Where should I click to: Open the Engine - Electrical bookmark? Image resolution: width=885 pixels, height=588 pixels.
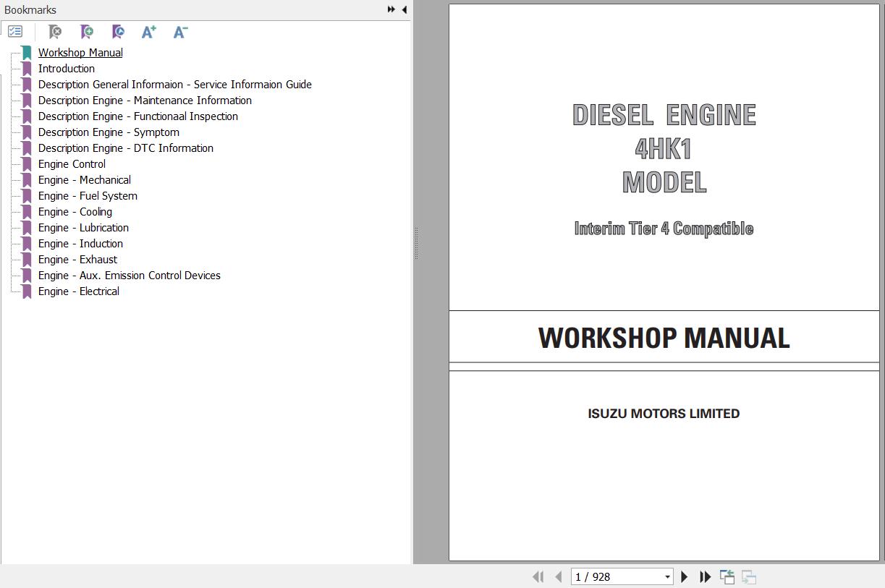79,291
